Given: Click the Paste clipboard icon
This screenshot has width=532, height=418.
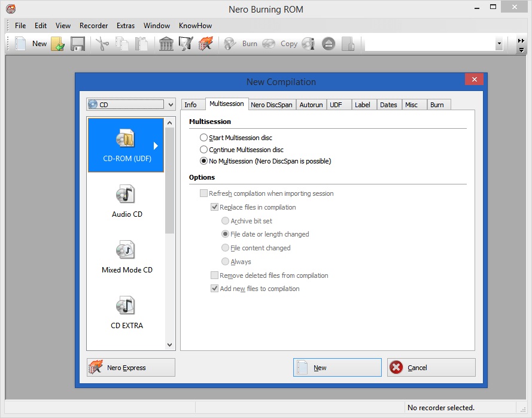Looking at the screenshot, I should tap(141, 44).
